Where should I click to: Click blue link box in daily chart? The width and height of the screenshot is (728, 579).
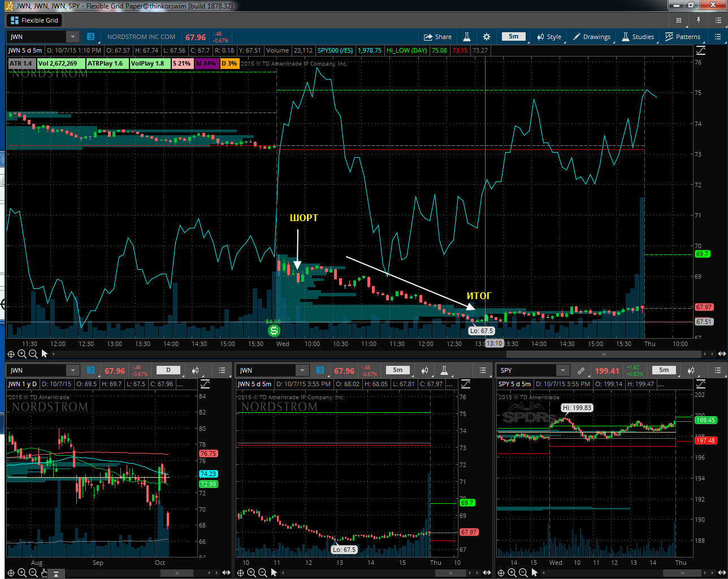(90, 370)
